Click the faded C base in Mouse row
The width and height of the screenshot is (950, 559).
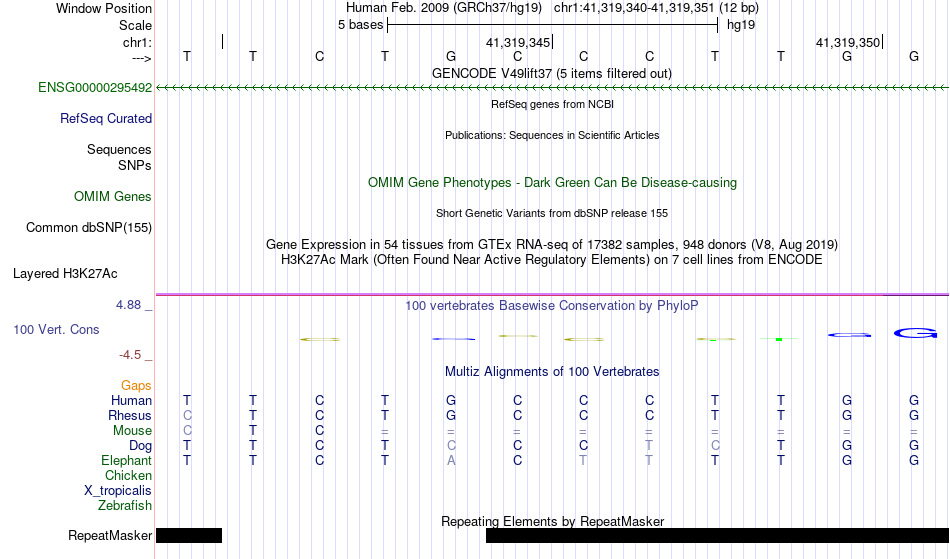[x=187, y=431]
